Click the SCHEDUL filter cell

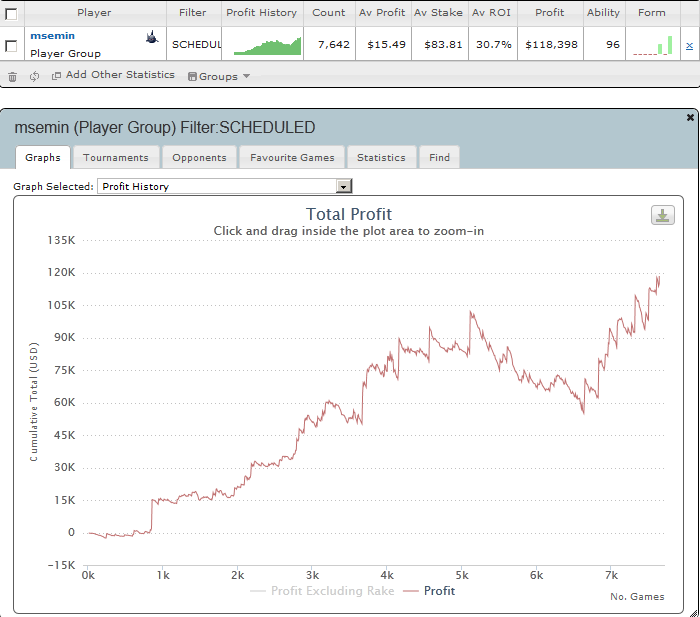(x=196, y=45)
